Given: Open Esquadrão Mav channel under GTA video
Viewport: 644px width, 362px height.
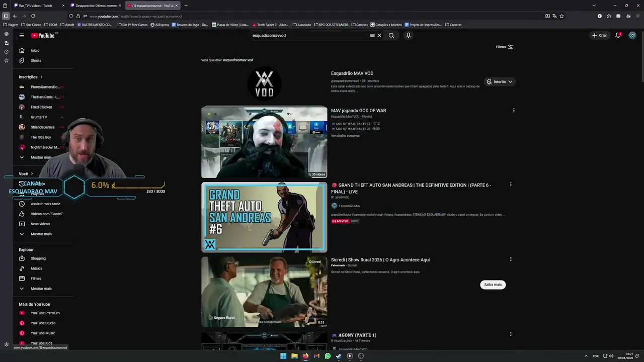Looking at the screenshot, I should pyautogui.click(x=349, y=206).
